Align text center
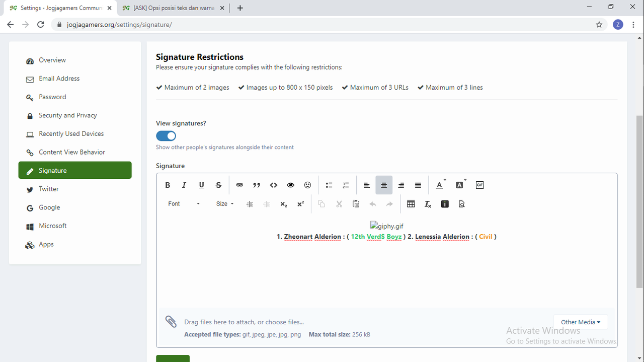 [x=384, y=185]
